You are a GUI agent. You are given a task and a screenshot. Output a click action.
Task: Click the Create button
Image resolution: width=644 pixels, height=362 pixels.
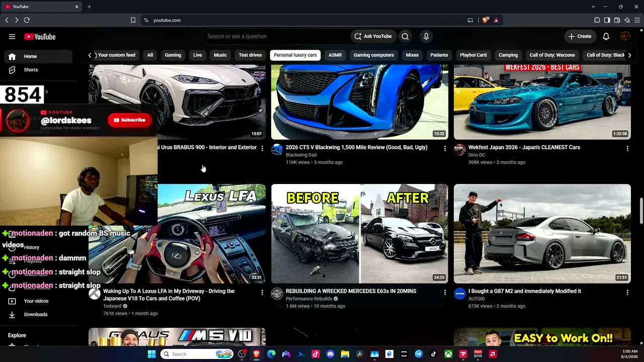[580, 36]
